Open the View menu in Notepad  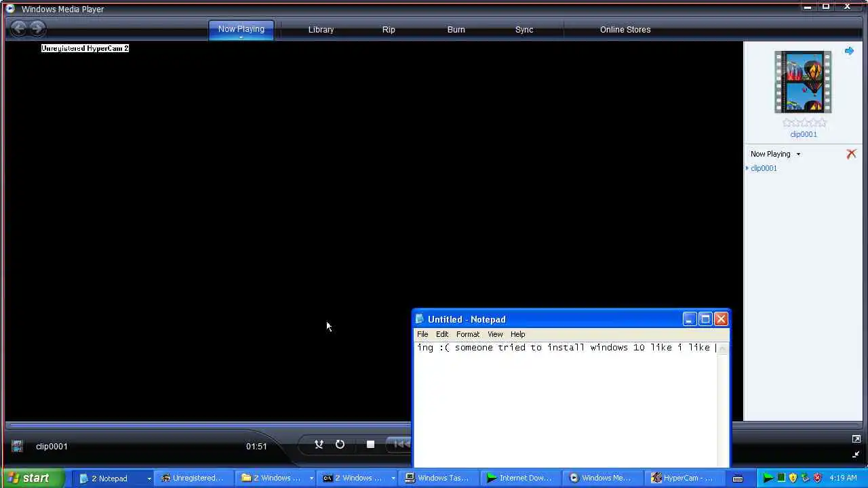(x=495, y=334)
